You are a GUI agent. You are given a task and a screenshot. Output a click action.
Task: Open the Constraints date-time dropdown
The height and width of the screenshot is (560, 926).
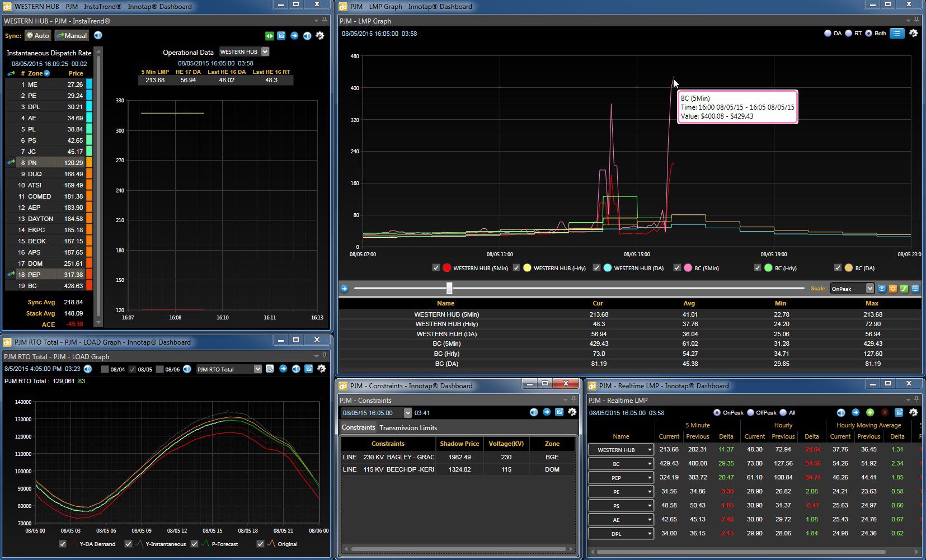point(407,413)
